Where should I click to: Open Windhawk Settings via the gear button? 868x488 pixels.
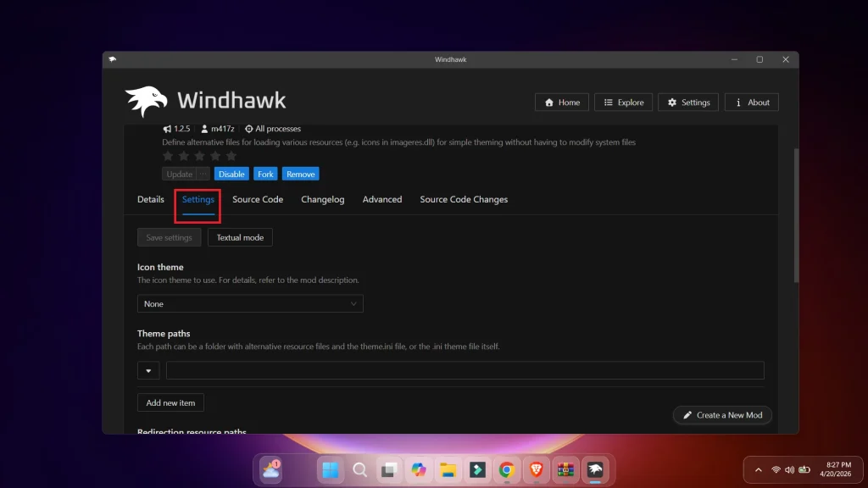tap(687, 102)
